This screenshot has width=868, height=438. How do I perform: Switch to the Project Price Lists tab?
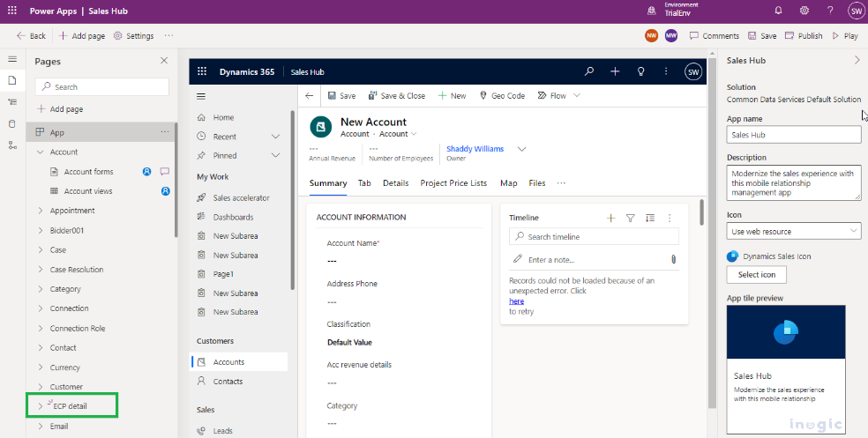coord(453,183)
